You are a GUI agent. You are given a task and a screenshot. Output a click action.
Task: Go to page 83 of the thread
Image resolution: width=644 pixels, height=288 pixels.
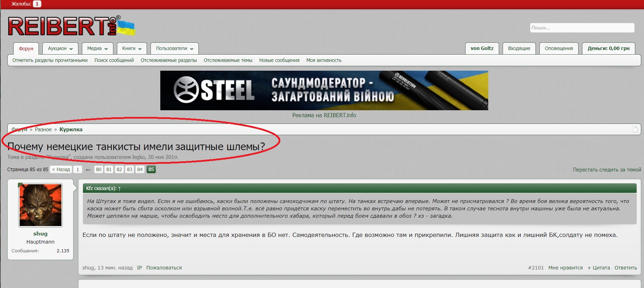pos(129,169)
